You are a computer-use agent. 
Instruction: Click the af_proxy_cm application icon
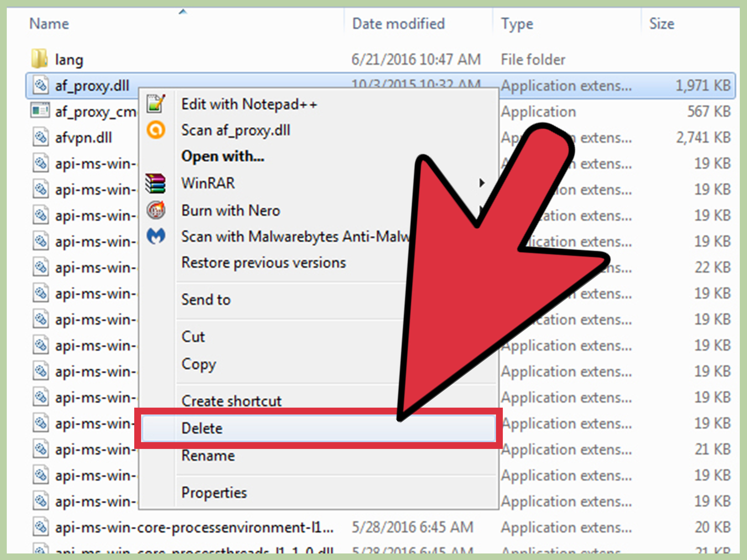40,110
